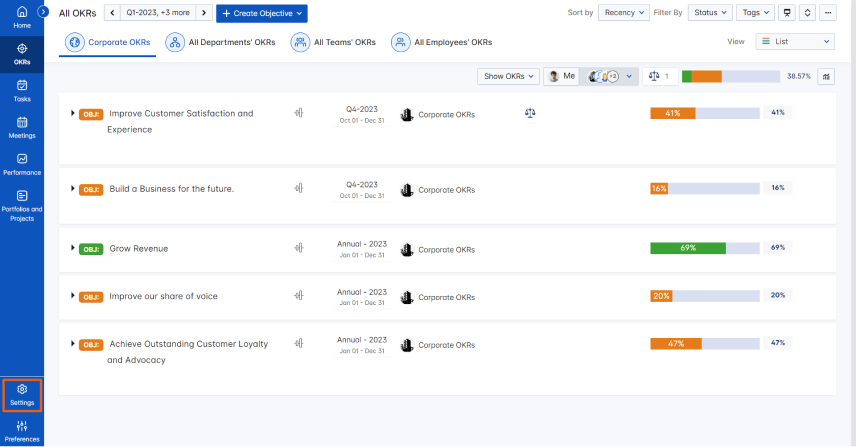
Task: Open the user avatars group dropdown
Action: [609, 76]
